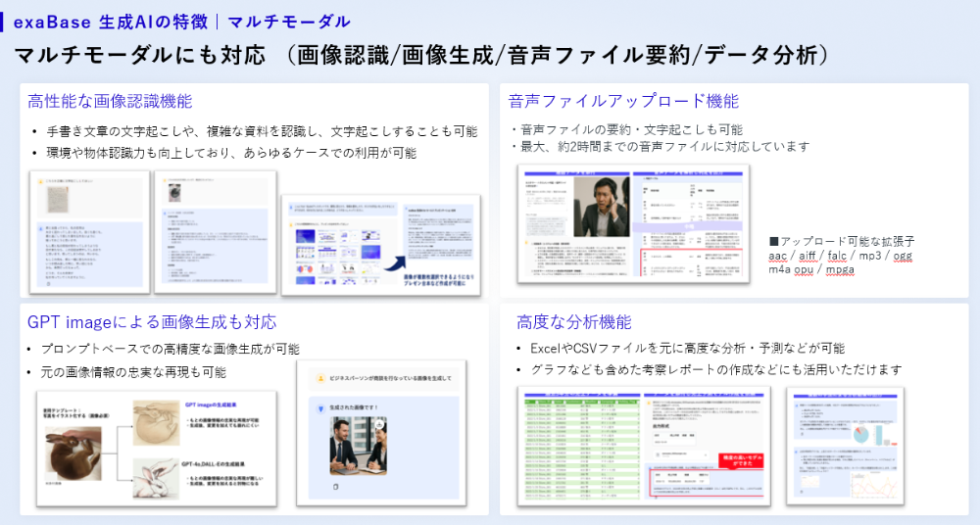Screen dimensions: 980x525
Task: Click the yellow user avatar beside the business prompt
Action: (319, 377)
